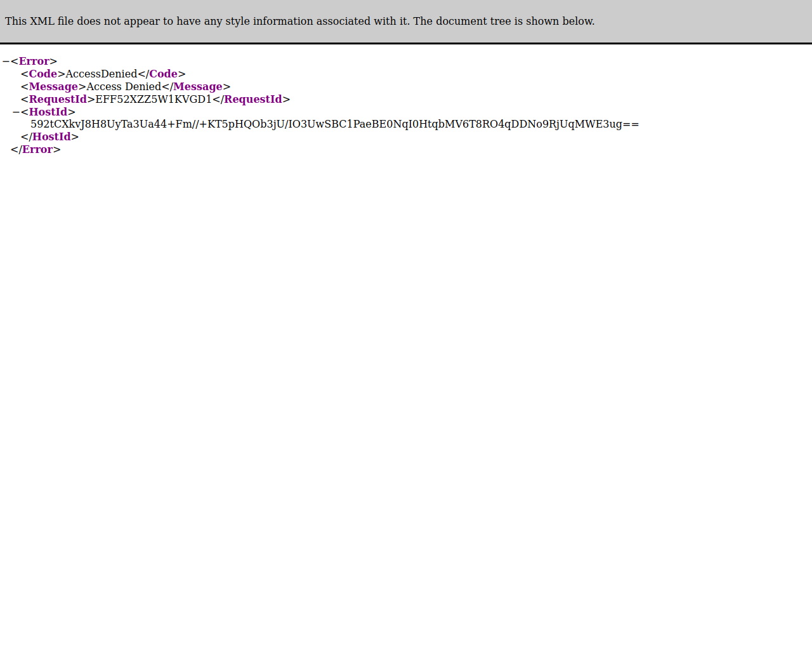
Task: Click the closing Error tag
Action: (x=36, y=150)
